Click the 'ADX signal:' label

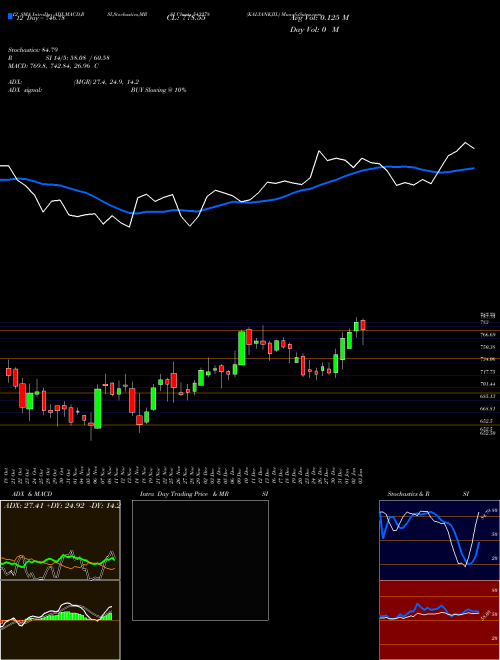click(x=25, y=90)
